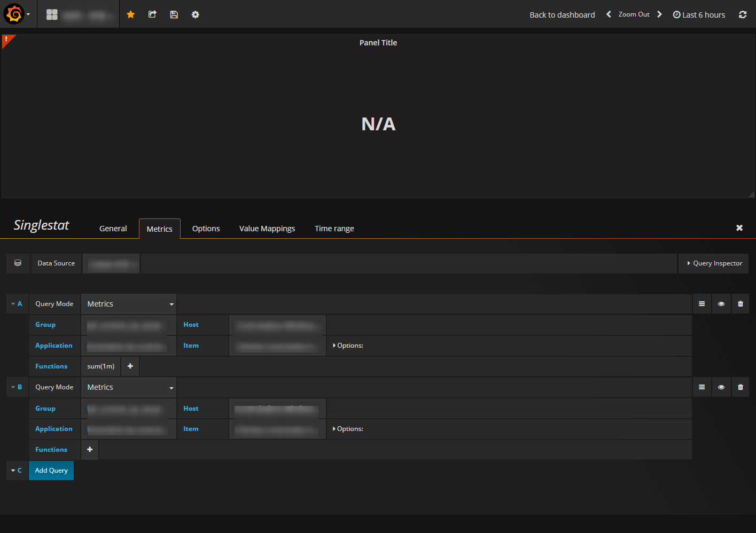Image resolution: width=756 pixels, height=533 pixels.
Task: Add a function to query B
Action: click(x=90, y=450)
